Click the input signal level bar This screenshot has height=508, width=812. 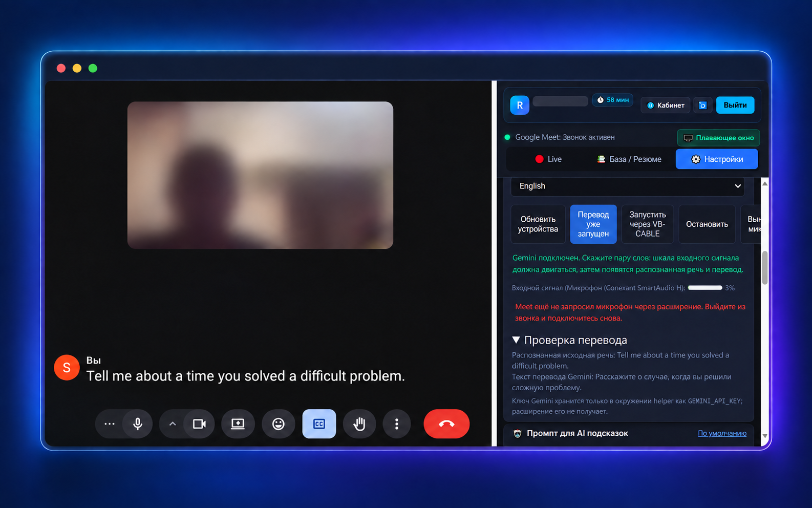point(705,288)
